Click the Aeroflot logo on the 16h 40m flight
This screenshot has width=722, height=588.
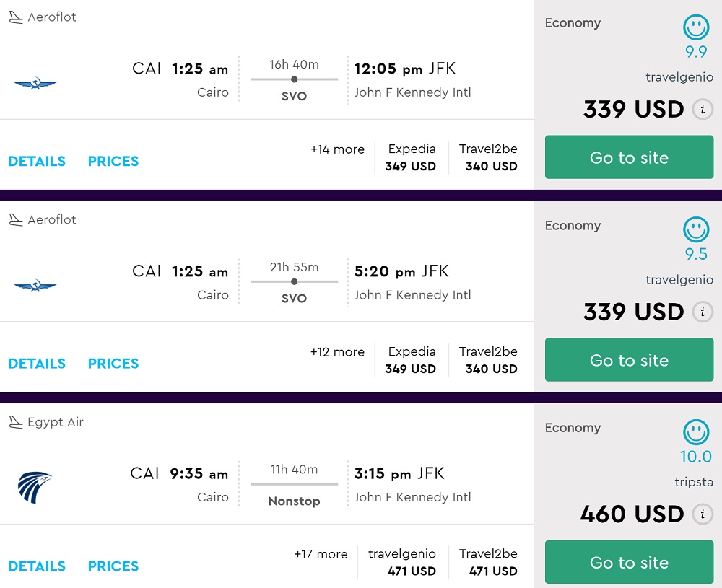tap(35, 84)
